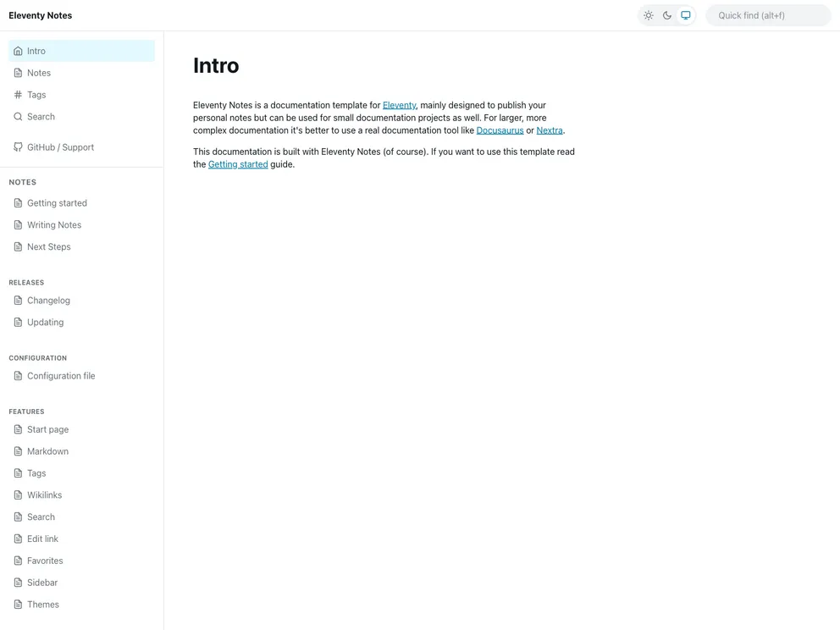Viewport: 840px width, 630px height.
Task: Click the page icon beside Favorites
Action: [x=19, y=561]
